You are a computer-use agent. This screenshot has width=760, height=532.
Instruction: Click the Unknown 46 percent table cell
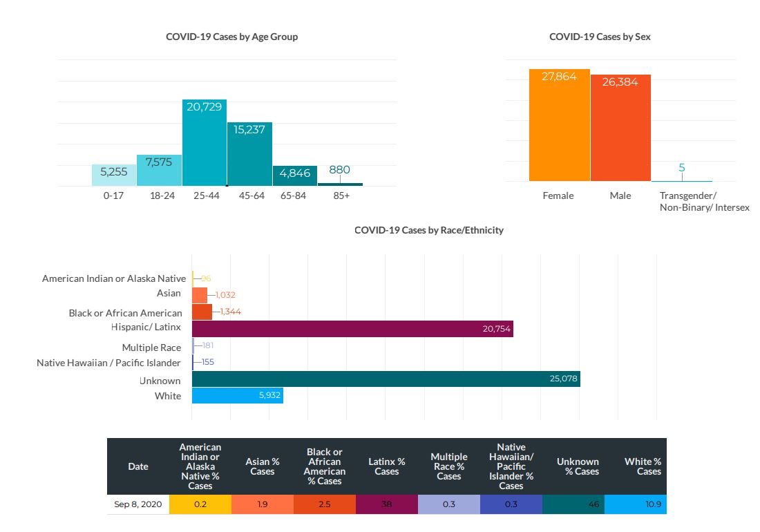pos(573,504)
